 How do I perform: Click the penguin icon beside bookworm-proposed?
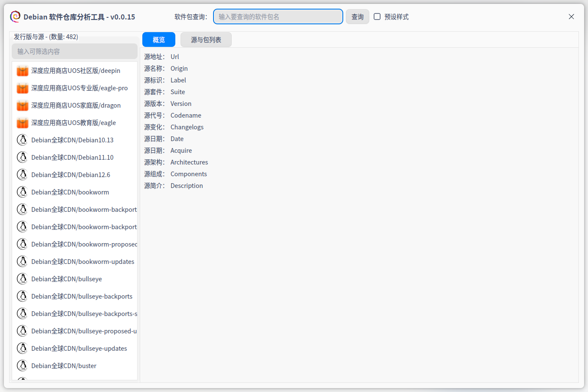click(22, 244)
